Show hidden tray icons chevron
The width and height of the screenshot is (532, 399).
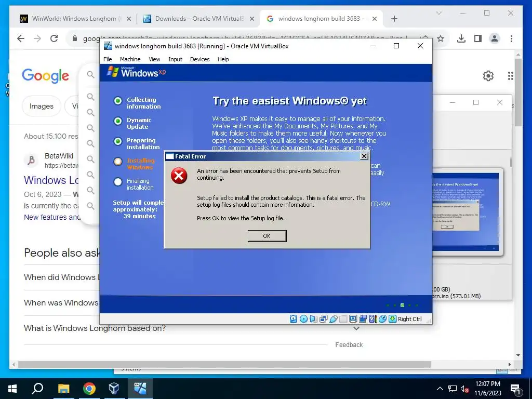click(x=440, y=389)
